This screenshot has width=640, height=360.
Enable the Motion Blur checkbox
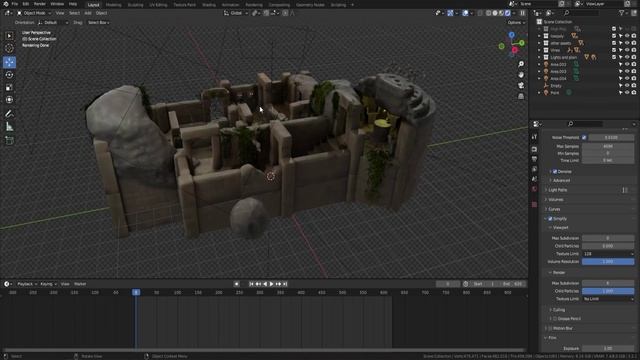pos(550,328)
